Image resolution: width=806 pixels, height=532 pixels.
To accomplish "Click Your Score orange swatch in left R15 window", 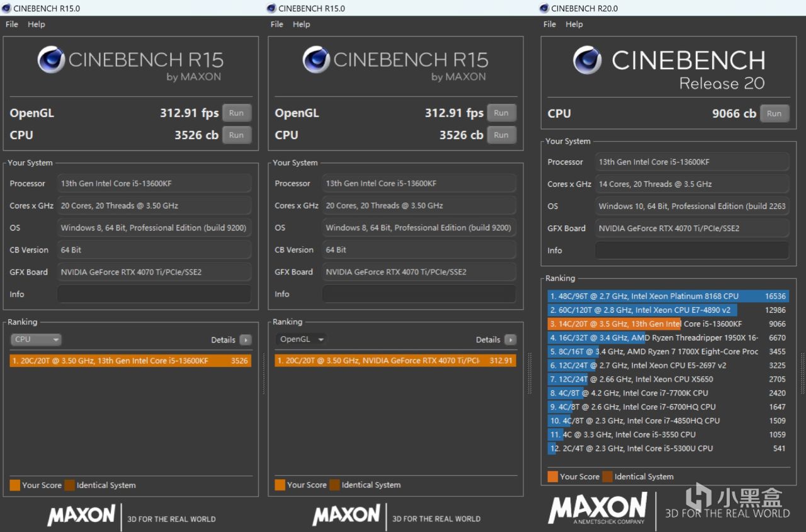I will click(x=15, y=485).
